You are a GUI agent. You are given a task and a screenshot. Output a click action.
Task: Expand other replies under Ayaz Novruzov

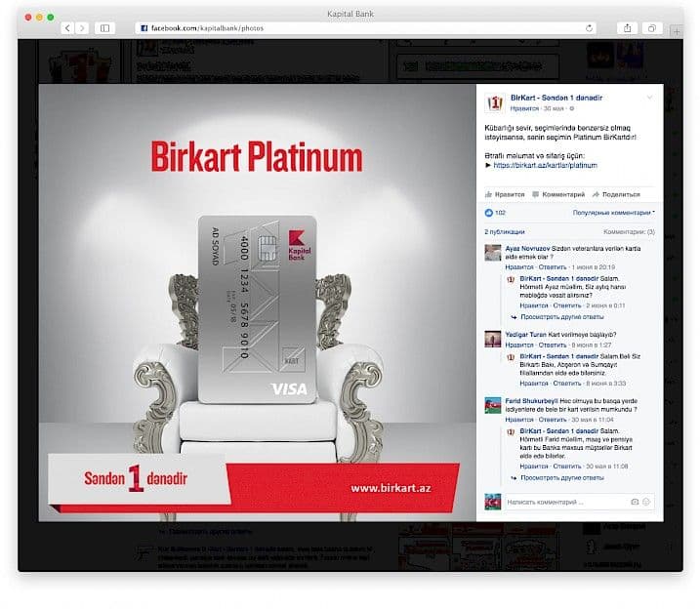click(562, 317)
